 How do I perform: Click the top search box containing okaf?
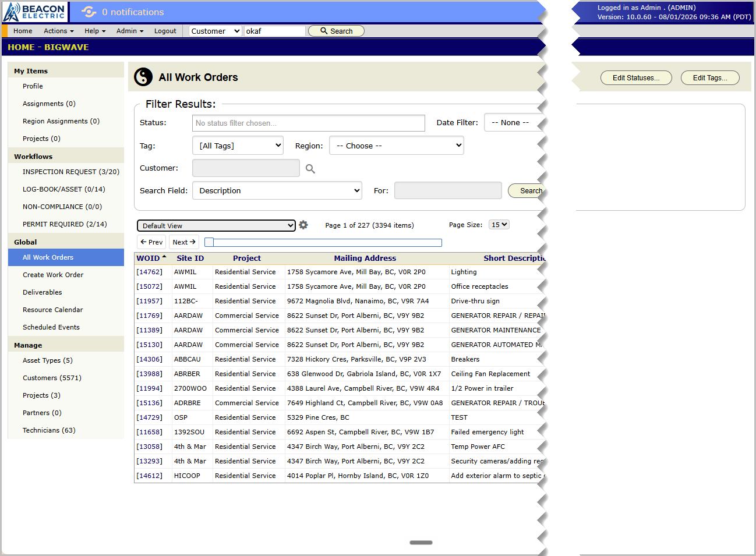pos(275,31)
